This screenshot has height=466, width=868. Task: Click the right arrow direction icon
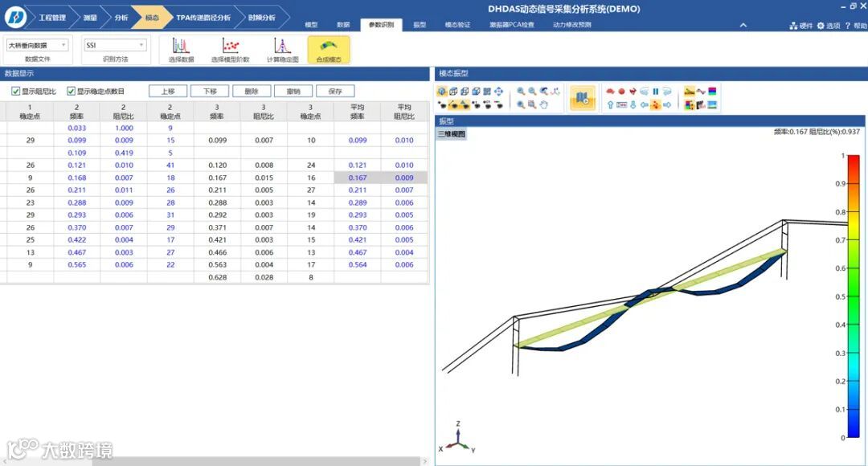tap(667, 104)
